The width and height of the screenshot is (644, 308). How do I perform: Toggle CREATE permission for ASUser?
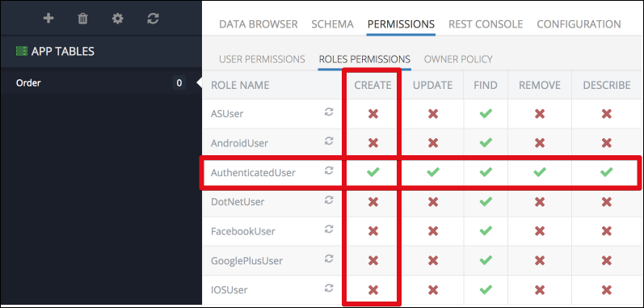[x=373, y=114]
